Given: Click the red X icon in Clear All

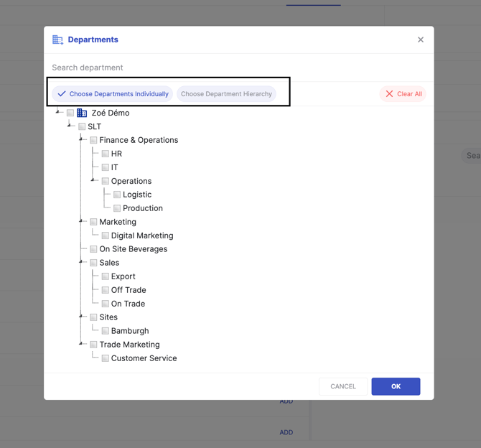Looking at the screenshot, I should click(x=389, y=94).
